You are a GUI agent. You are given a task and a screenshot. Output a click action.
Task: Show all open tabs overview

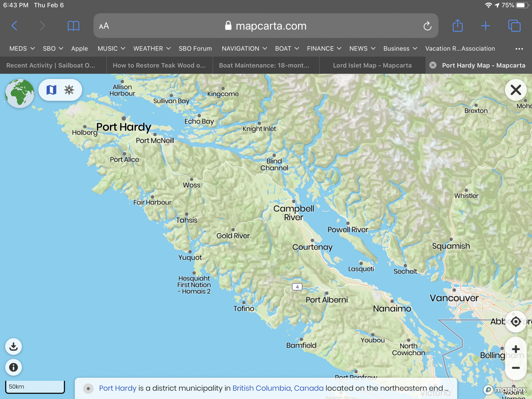tap(514, 26)
